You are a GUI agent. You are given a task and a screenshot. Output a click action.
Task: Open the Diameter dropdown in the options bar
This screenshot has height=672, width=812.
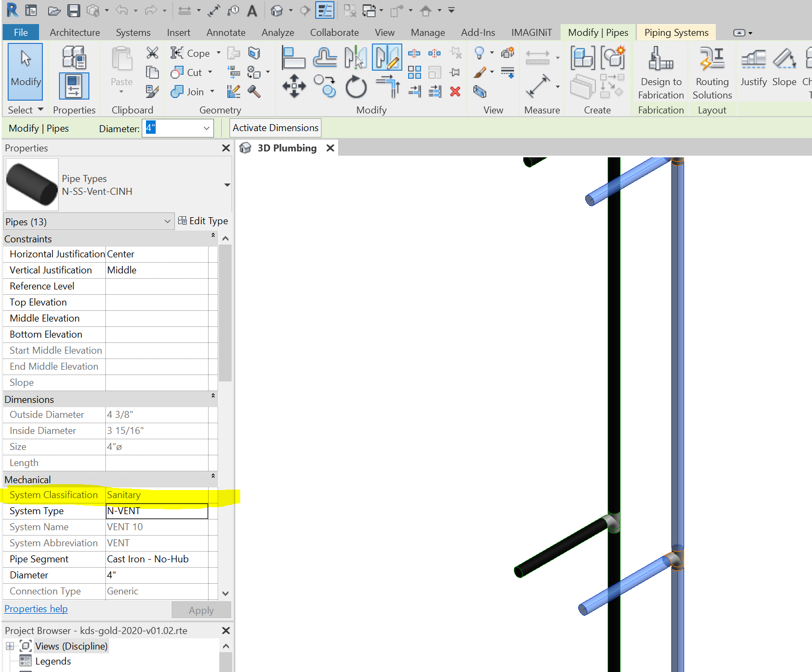click(206, 128)
